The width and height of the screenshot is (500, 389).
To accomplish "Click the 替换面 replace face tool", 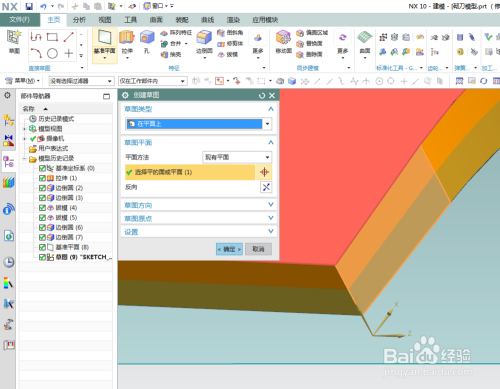I will click(x=309, y=44).
